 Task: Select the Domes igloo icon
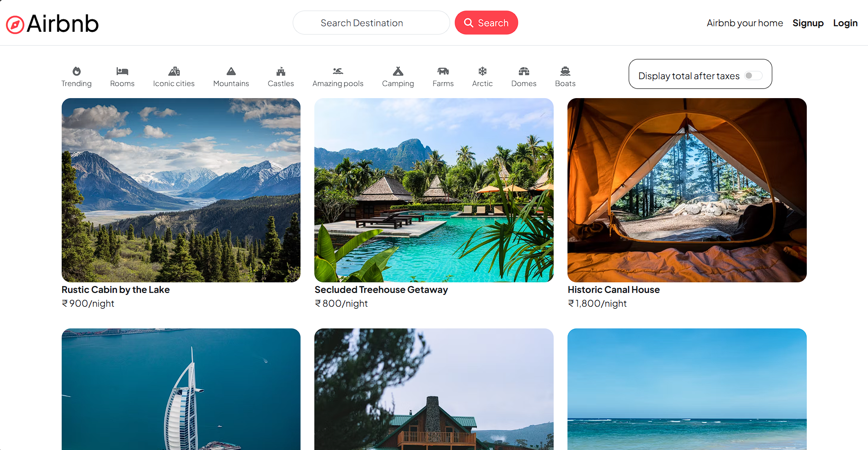click(x=524, y=71)
